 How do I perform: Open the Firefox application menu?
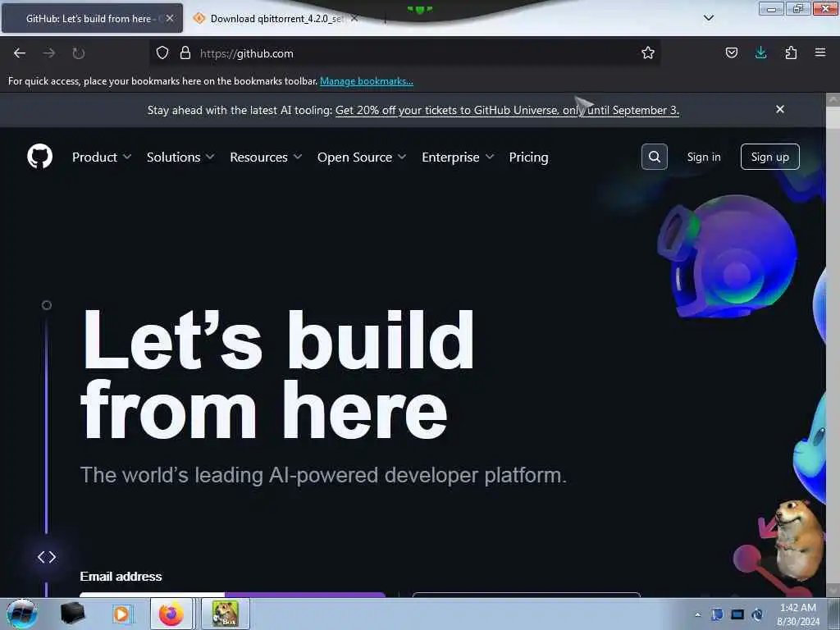[x=820, y=53]
